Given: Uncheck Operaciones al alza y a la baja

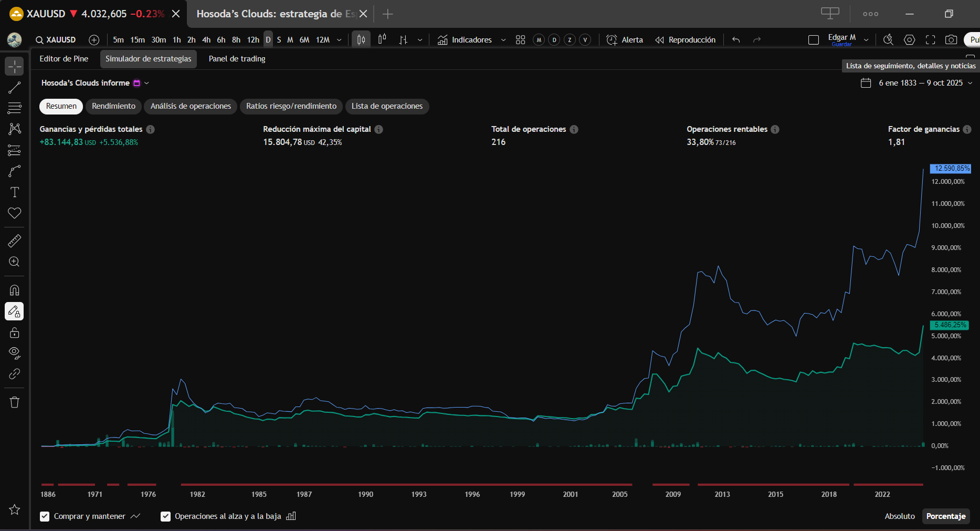Looking at the screenshot, I should (x=165, y=516).
